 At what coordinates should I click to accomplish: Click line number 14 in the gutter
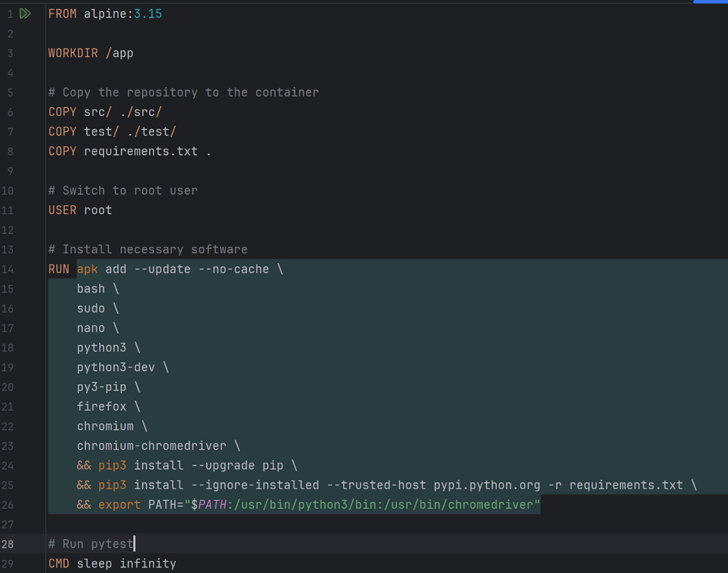(x=7, y=269)
